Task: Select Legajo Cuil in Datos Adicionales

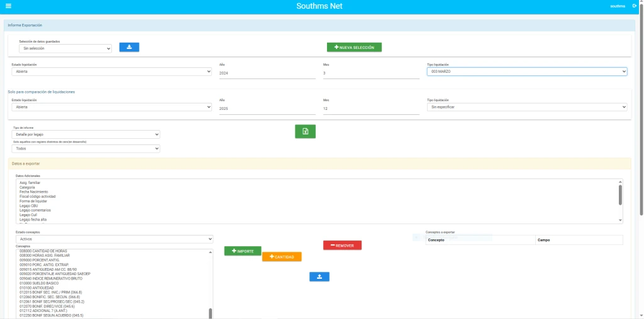Action: pyautogui.click(x=29, y=215)
